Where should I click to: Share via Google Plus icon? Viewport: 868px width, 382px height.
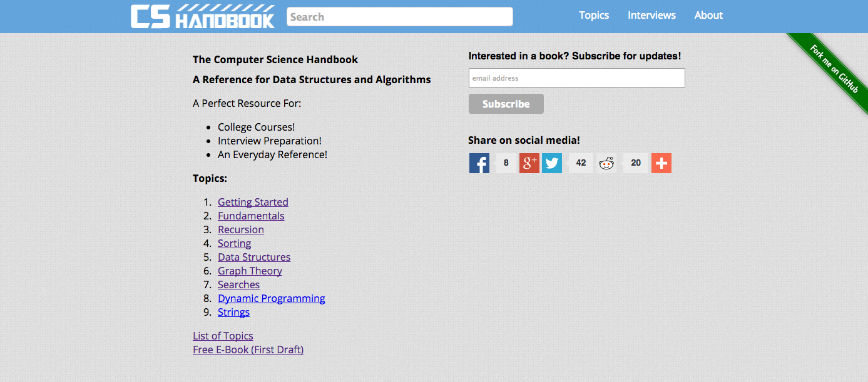tap(529, 163)
